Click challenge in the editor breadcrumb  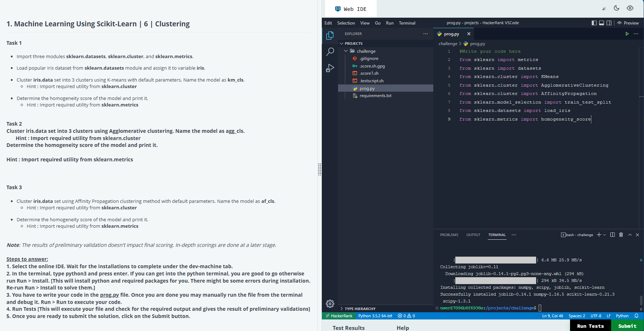[x=448, y=44]
